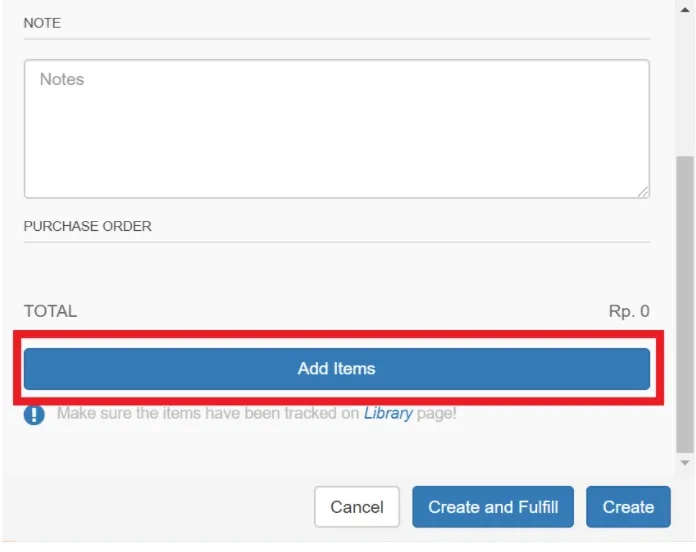
Task: Click the blue exclamation info icon
Action: pos(34,415)
